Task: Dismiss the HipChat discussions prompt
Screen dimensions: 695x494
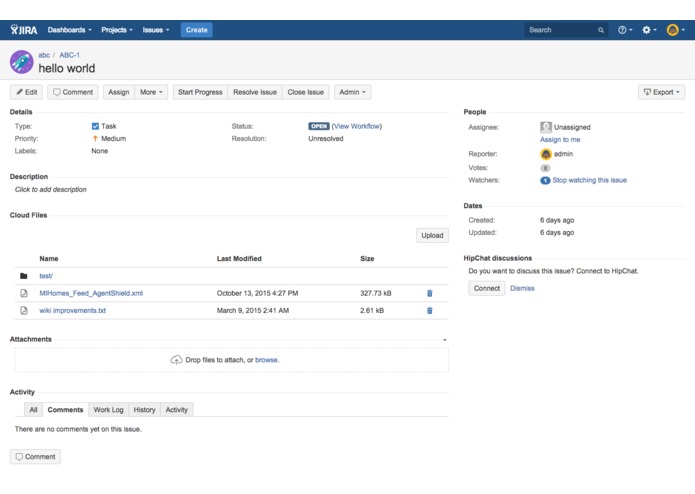Action: click(x=522, y=288)
